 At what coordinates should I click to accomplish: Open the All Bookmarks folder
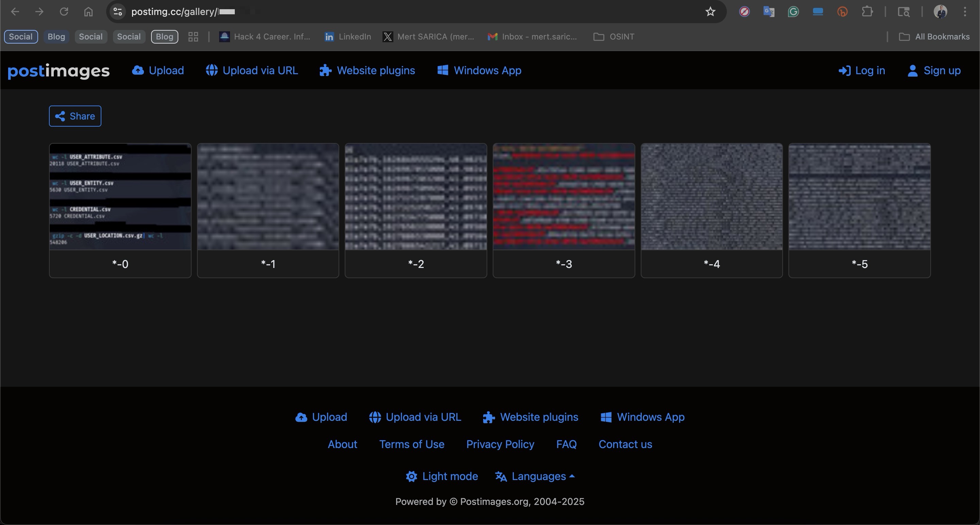(934, 37)
